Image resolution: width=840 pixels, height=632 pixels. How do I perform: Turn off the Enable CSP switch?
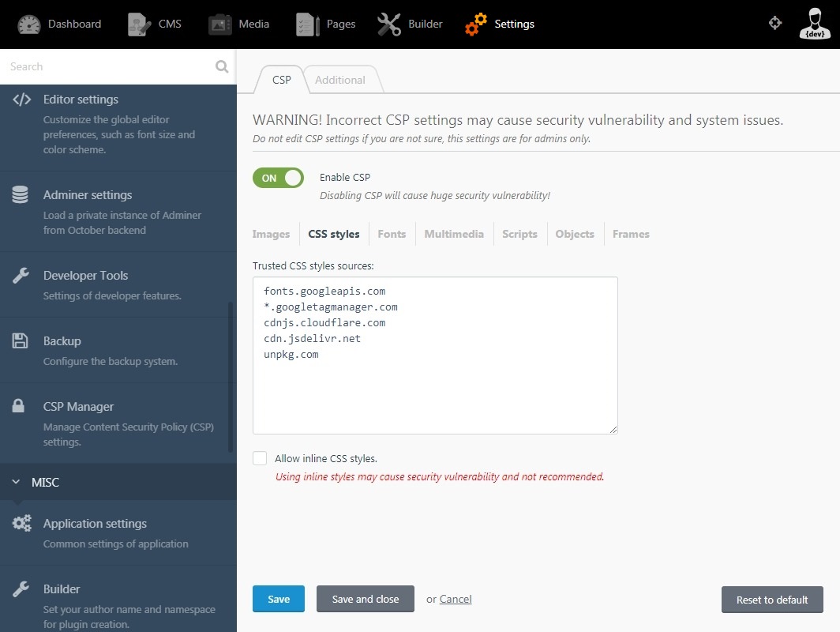278,178
